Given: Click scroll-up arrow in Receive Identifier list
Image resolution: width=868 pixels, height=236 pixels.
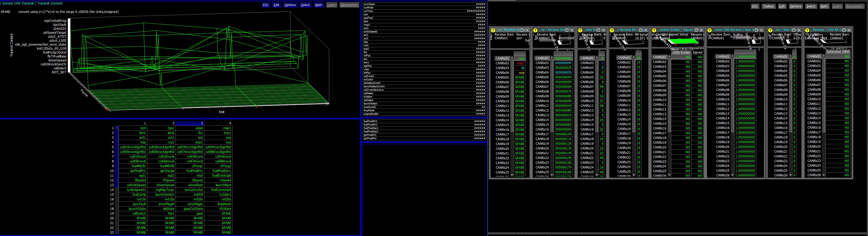Looking at the screenshot, I should point(551,58).
